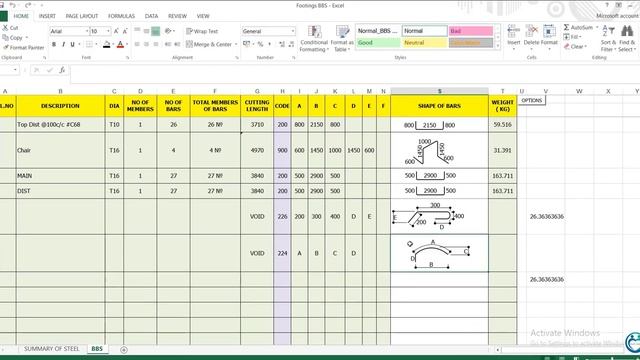Viewport: 640px width, 360px height.
Task: Click the Format cells icon
Action: click(549, 32)
